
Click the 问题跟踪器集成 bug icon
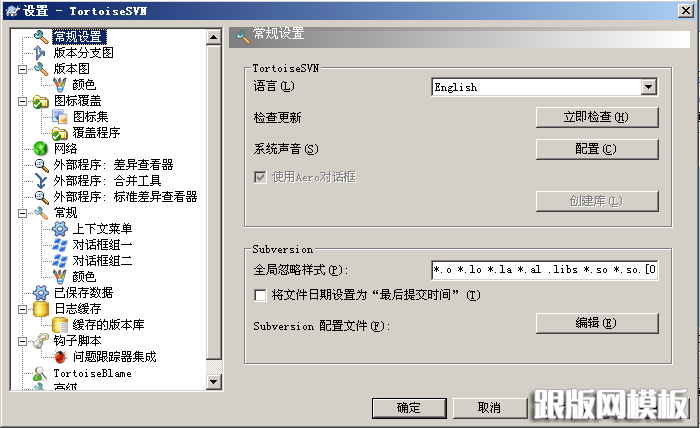coord(60,357)
